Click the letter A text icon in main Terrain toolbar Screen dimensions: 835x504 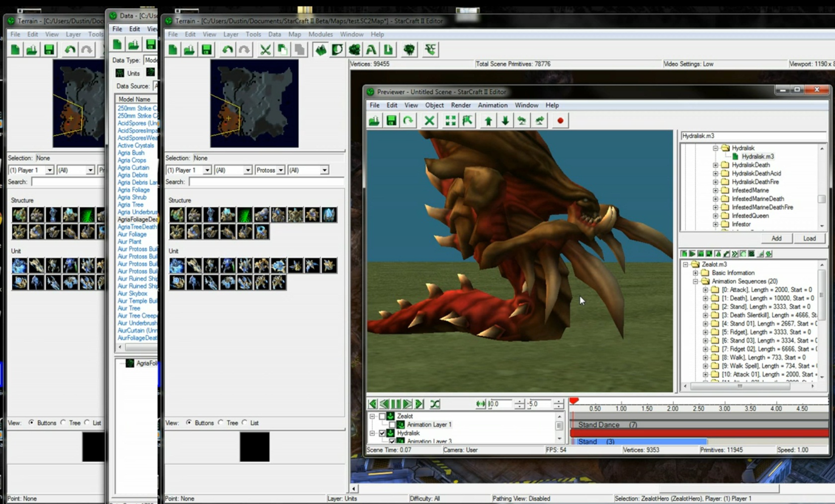tap(371, 50)
